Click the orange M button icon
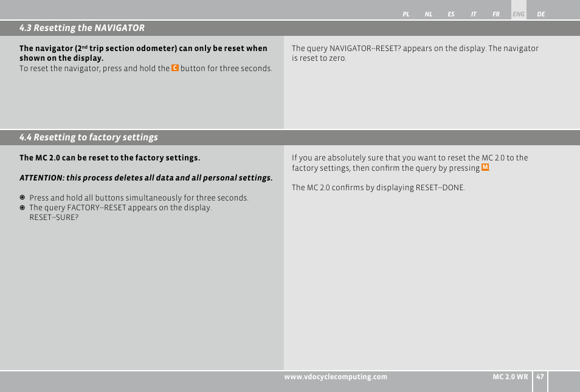The width and height of the screenshot is (580, 392). (x=485, y=168)
